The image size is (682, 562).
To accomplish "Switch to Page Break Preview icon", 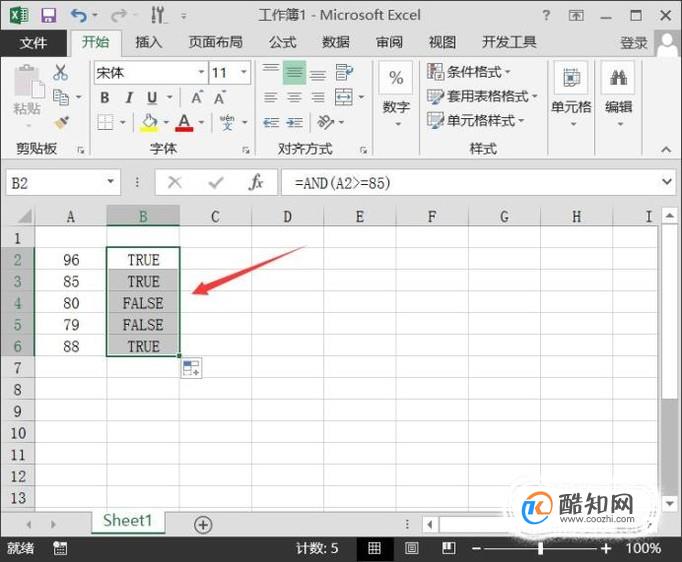I will tap(448, 549).
